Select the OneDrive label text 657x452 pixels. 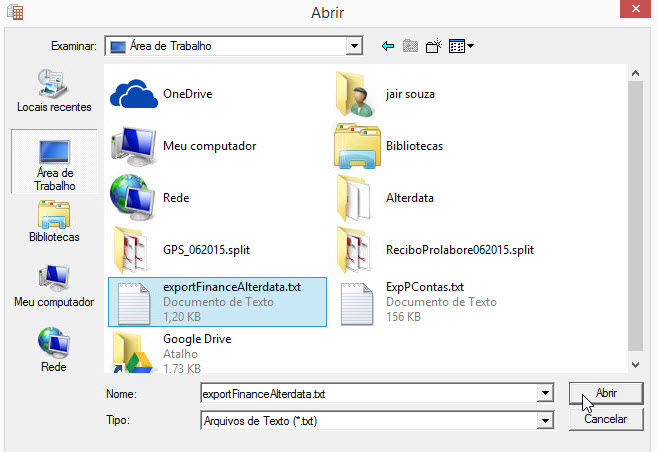pos(188,94)
